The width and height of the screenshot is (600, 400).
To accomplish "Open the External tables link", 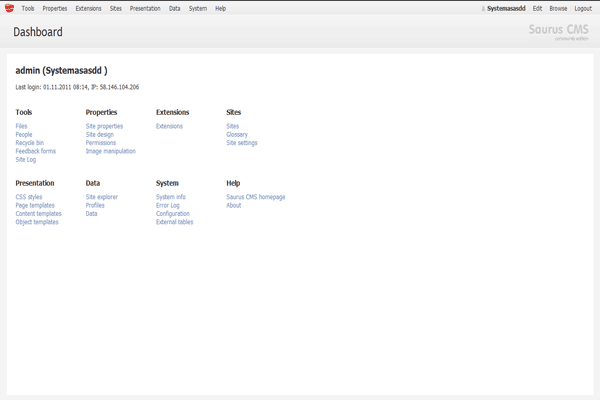I will point(174,222).
